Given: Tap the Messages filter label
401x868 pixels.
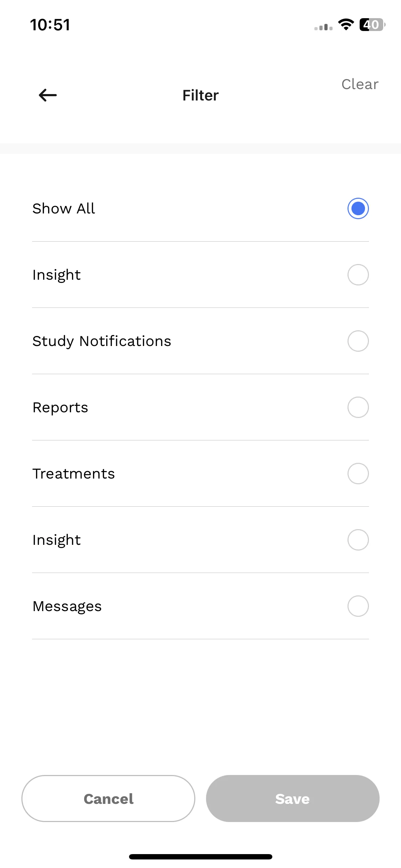Looking at the screenshot, I should (x=67, y=606).
